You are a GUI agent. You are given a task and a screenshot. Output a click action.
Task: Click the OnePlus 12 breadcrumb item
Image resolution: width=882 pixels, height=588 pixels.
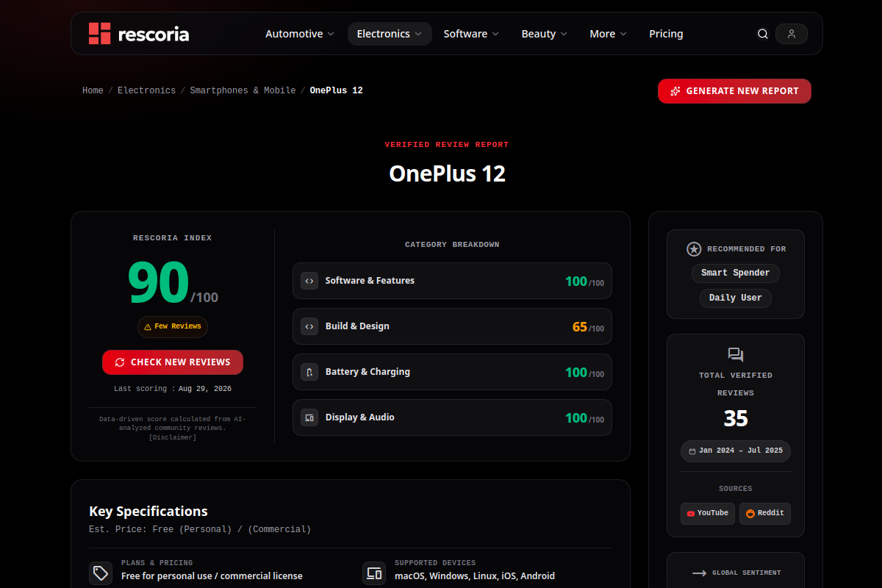pos(337,90)
